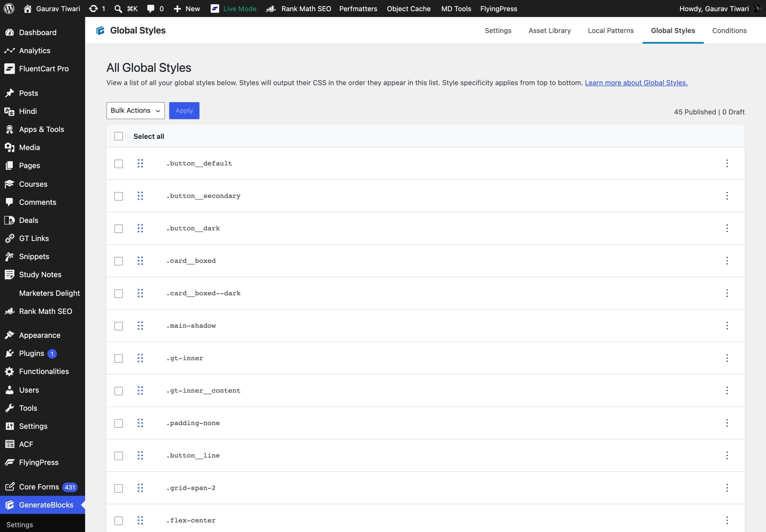Open Deals in the sidebar
766x532 pixels.
(x=42, y=220)
